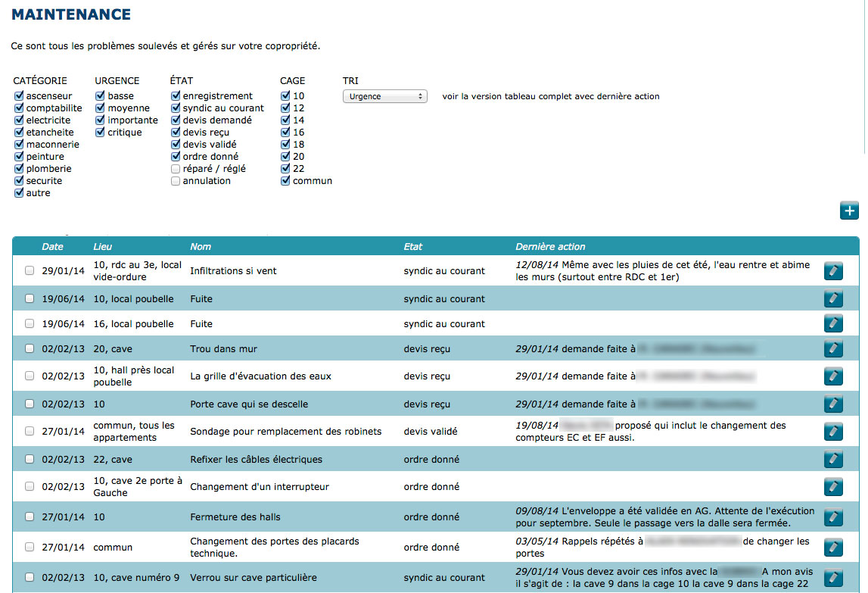This screenshot has width=868, height=593.
Task: Click pencil icon for '16, local poubelle' Fuite row
Action: (x=833, y=323)
